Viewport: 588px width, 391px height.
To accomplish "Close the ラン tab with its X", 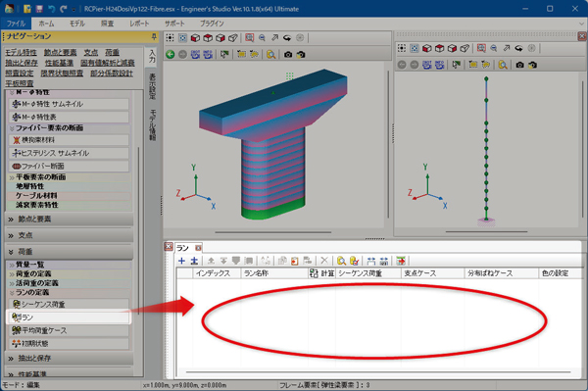I will (198, 248).
